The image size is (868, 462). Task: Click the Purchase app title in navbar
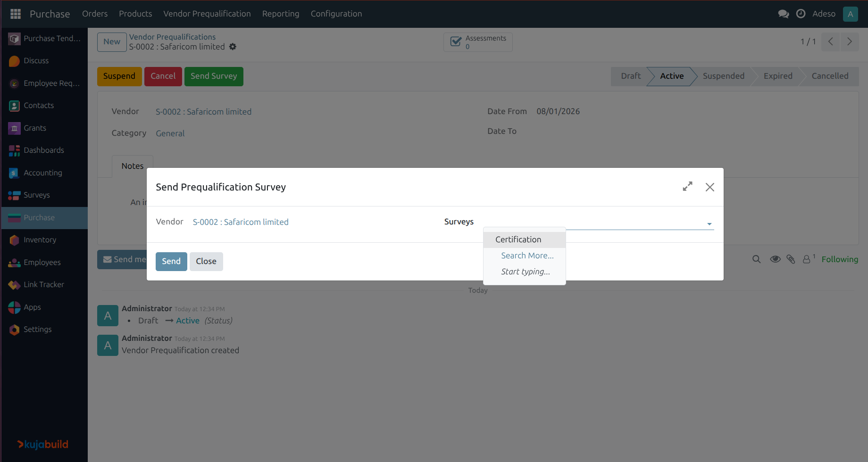pyautogui.click(x=50, y=14)
